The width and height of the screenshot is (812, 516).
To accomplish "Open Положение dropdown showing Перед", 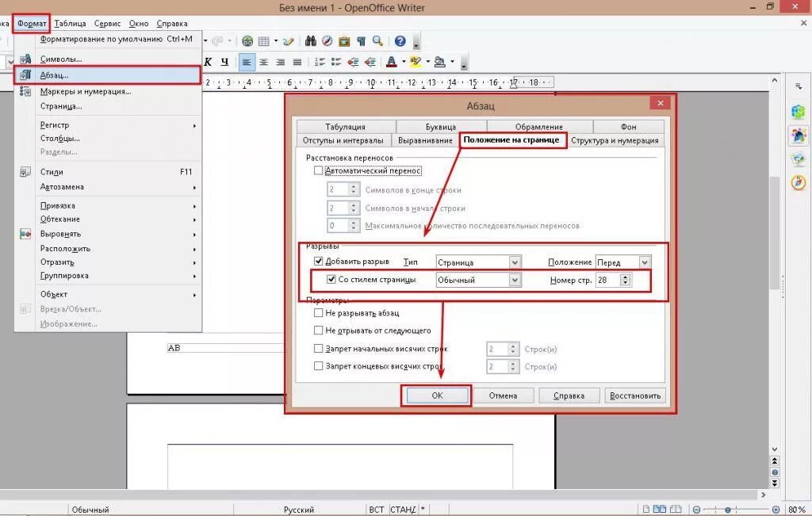I will pyautogui.click(x=623, y=262).
